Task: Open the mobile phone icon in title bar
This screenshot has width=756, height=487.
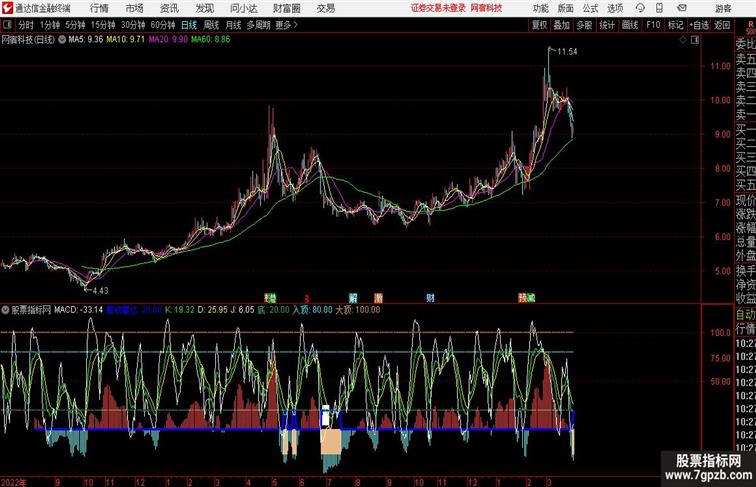Action: click(x=660, y=8)
